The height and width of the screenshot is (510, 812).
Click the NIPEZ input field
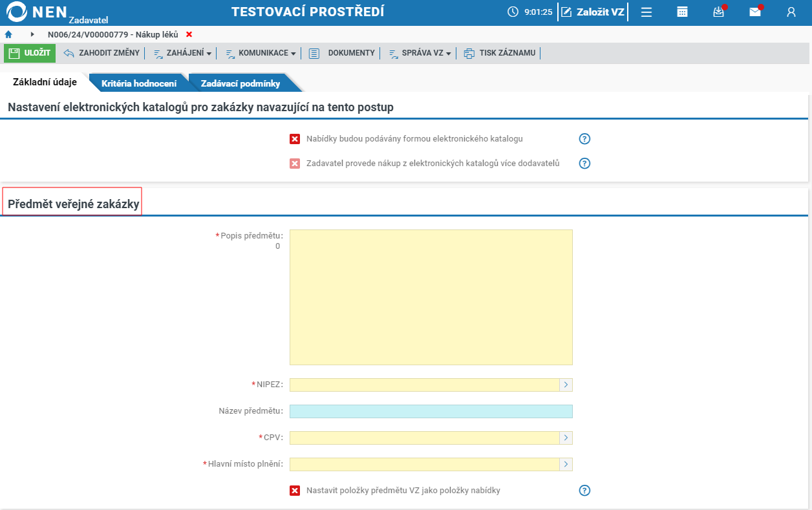point(424,385)
